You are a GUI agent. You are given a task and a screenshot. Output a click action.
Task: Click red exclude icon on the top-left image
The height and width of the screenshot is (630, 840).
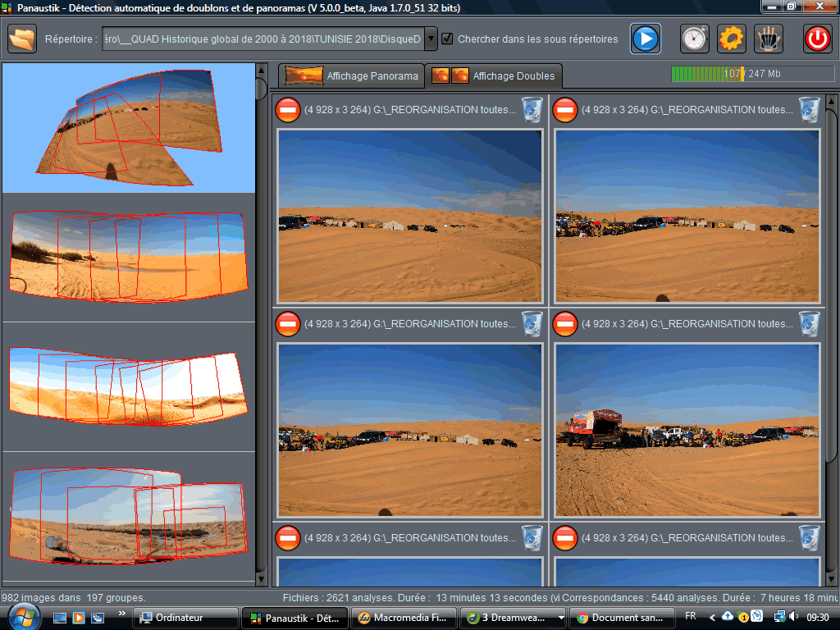[288, 109]
